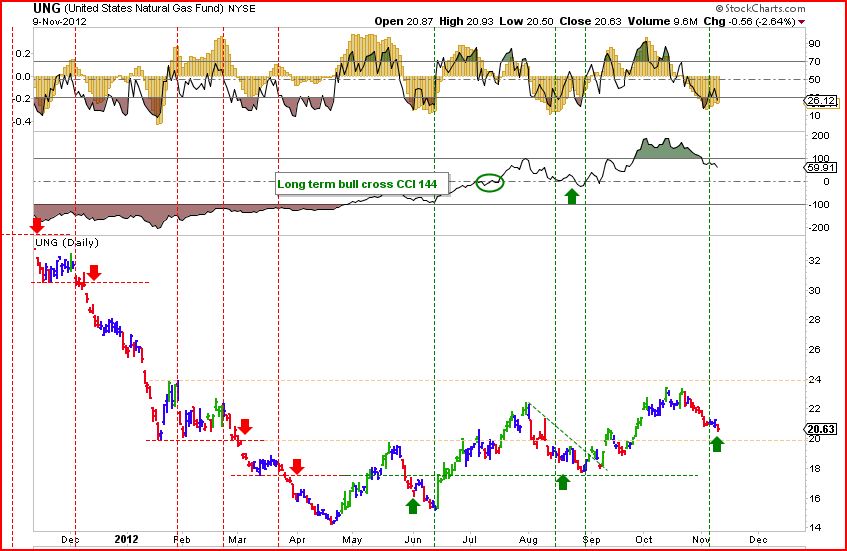
Task: Click the 32 price axis label
Action: coord(814,261)
